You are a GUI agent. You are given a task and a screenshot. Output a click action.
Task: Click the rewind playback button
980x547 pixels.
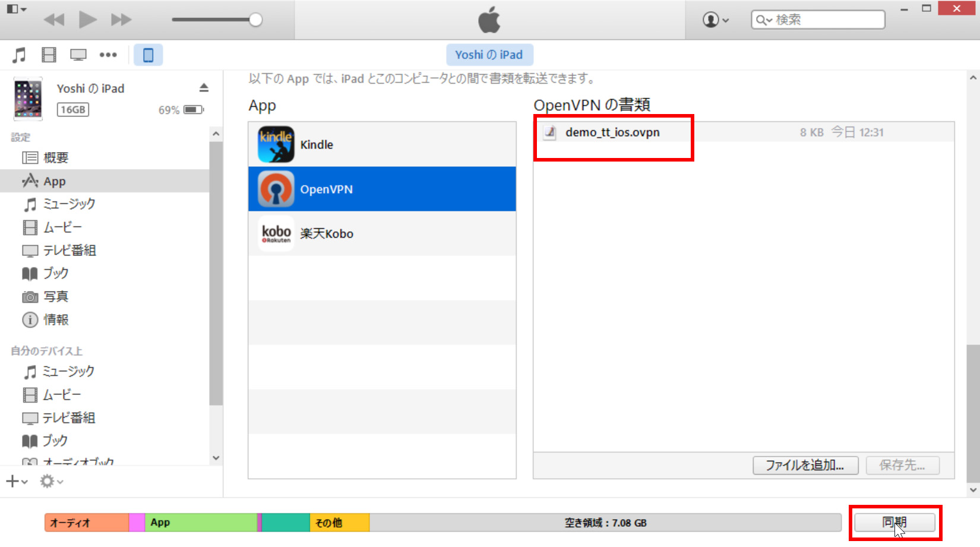[54, 20]
